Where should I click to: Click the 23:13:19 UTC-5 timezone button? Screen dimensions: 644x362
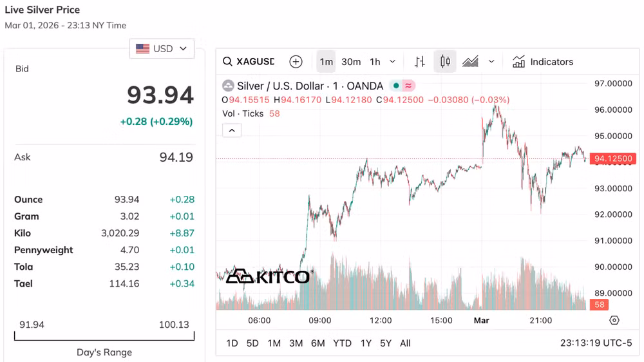click(x=596, y=343)
